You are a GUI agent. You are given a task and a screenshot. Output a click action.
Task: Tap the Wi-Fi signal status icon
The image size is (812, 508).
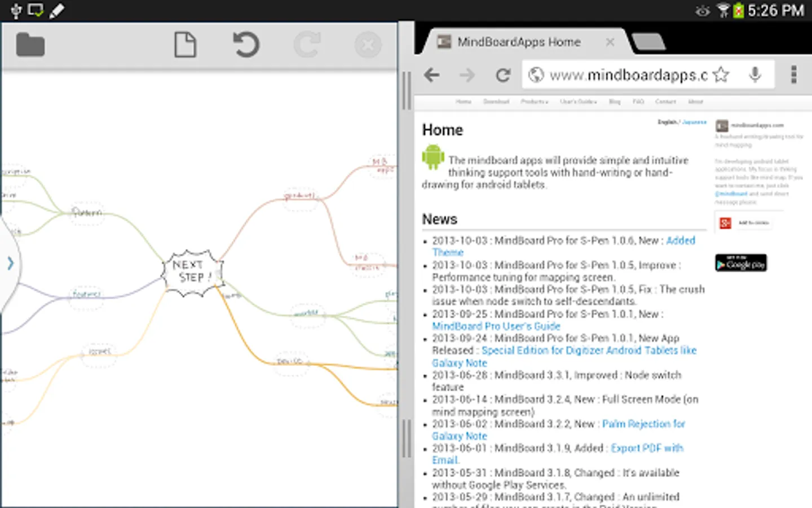click(723, 10)
